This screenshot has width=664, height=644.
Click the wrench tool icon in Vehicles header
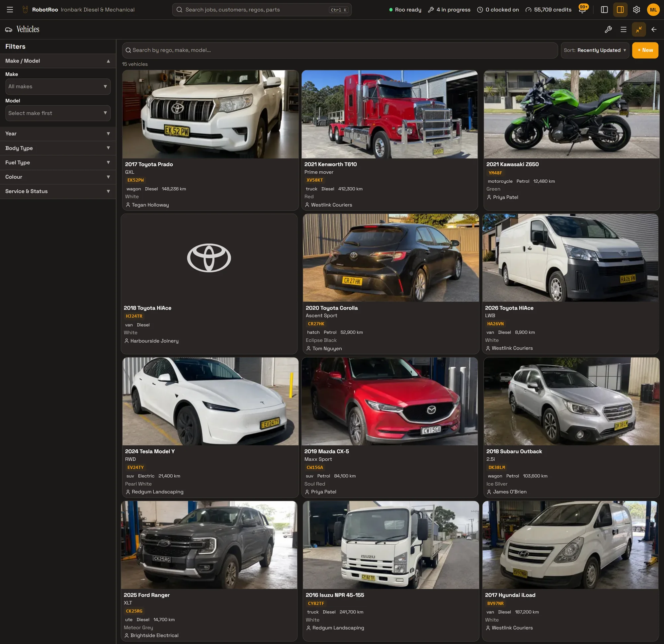[x=608, y=30]
